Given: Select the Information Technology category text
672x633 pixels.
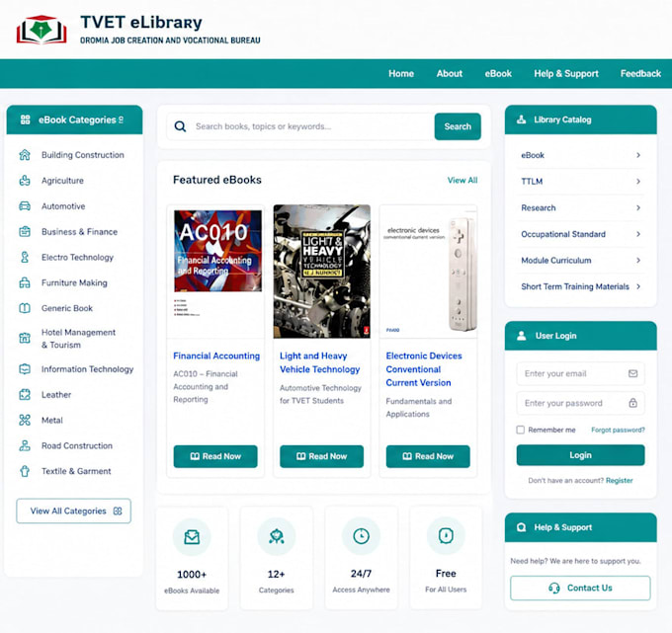Looking at the screenshot, I should click(x=87, y=369).
